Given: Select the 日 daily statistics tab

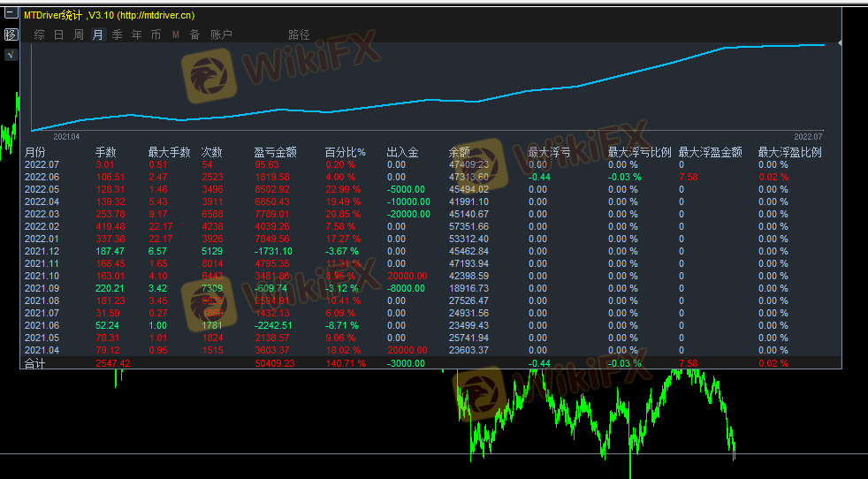Looking at the screenshot, I should click(x=58, y=34).
